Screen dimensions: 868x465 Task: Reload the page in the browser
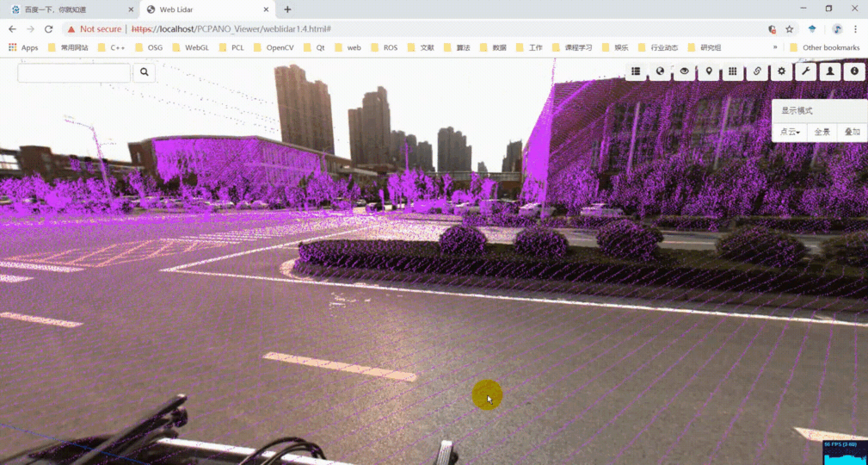tap(49, 28)
